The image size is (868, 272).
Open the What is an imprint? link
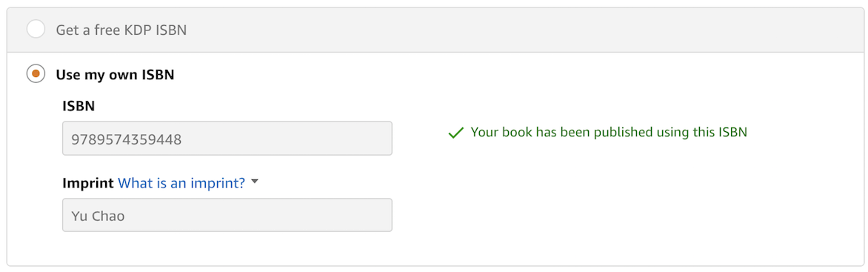point(181,183)
